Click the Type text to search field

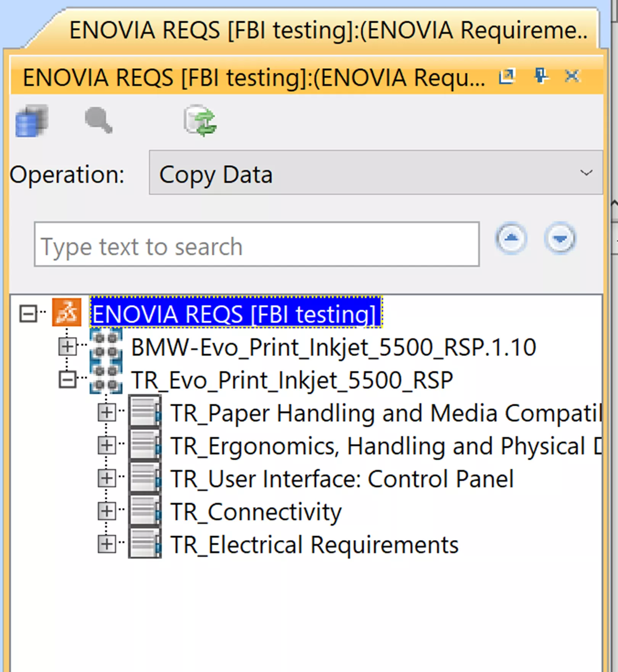tap(257, 244)
